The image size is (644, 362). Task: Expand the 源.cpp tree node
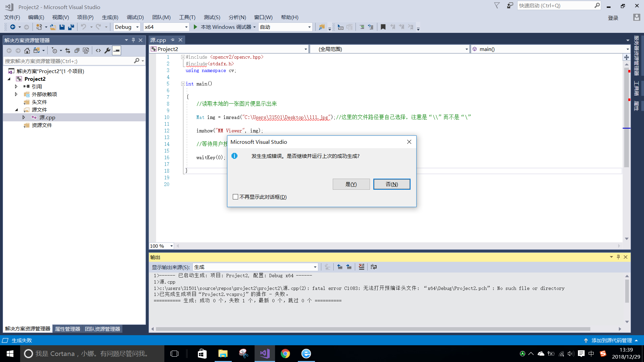pyautogui.click(x=23, y=117)
